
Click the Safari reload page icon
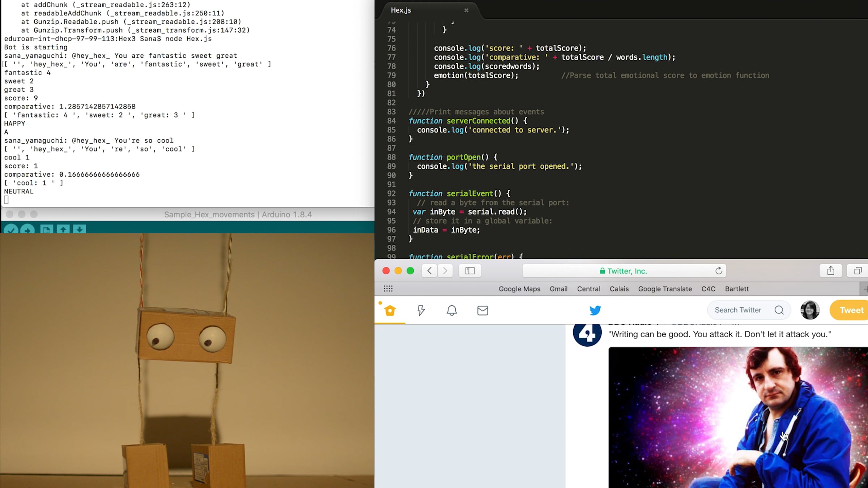coord(719,271)
